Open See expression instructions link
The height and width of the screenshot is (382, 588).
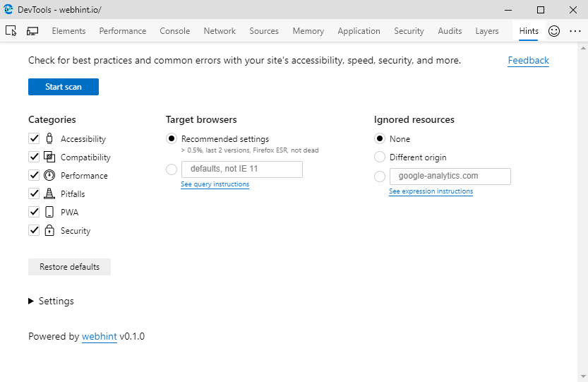[431, 191]
